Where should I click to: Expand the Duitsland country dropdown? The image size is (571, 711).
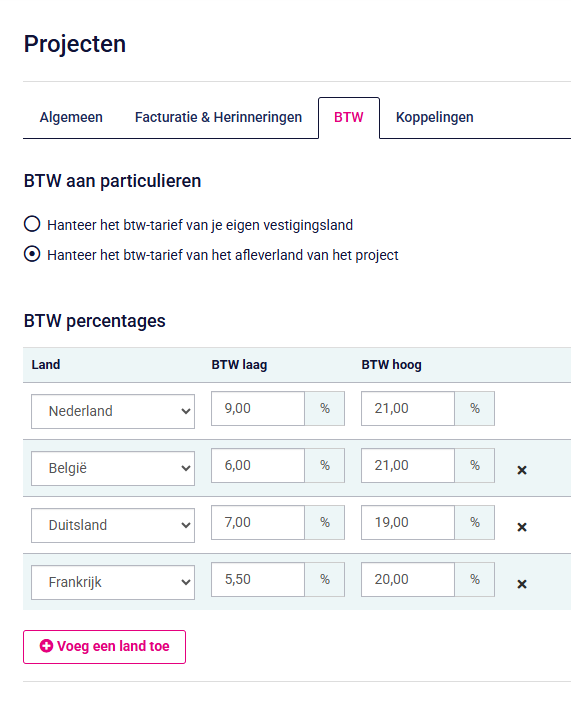pyautogui.click(x=113, y=526)
